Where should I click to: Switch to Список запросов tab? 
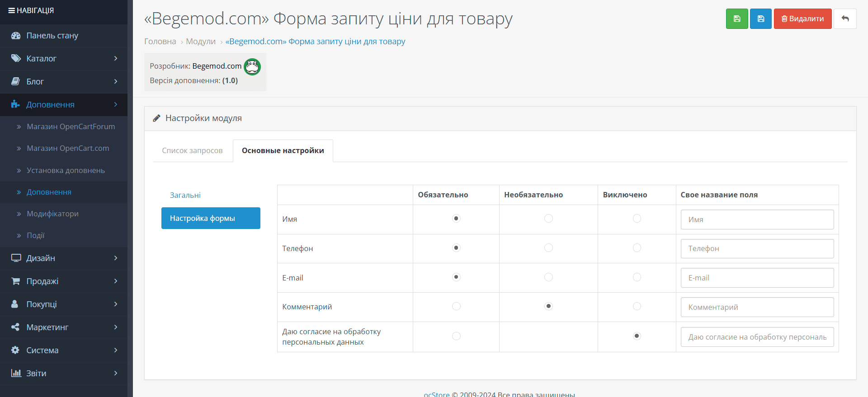coord(192,151)
